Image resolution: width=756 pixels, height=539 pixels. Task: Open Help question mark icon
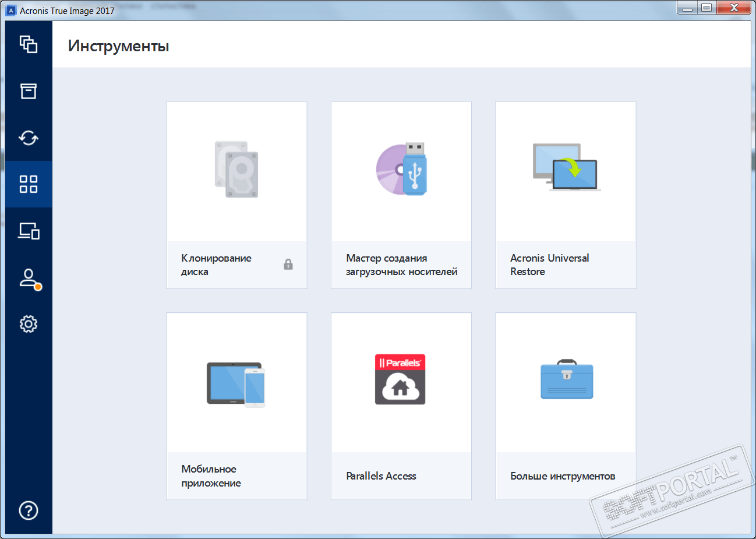click(x=29, y=510)
